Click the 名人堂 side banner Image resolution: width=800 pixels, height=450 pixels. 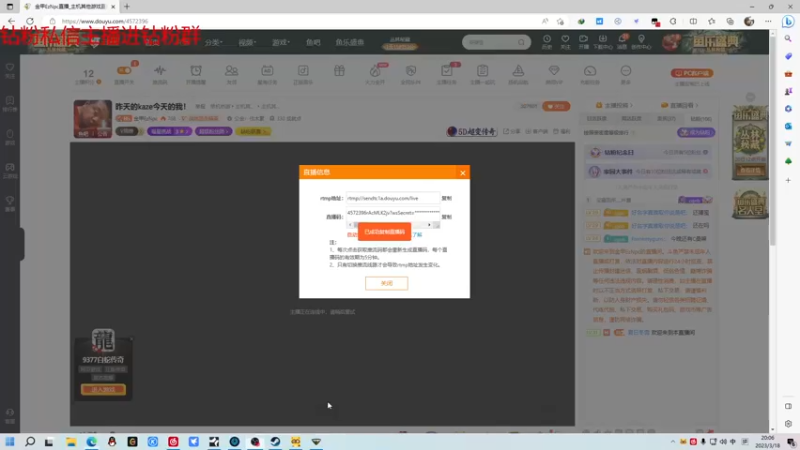point(749,205)
